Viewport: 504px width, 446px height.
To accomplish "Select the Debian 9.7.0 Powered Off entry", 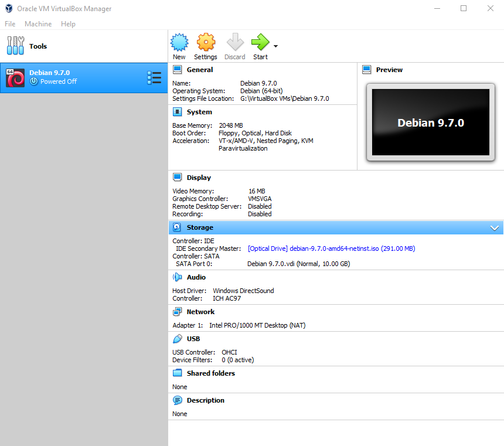I will 84,78.
